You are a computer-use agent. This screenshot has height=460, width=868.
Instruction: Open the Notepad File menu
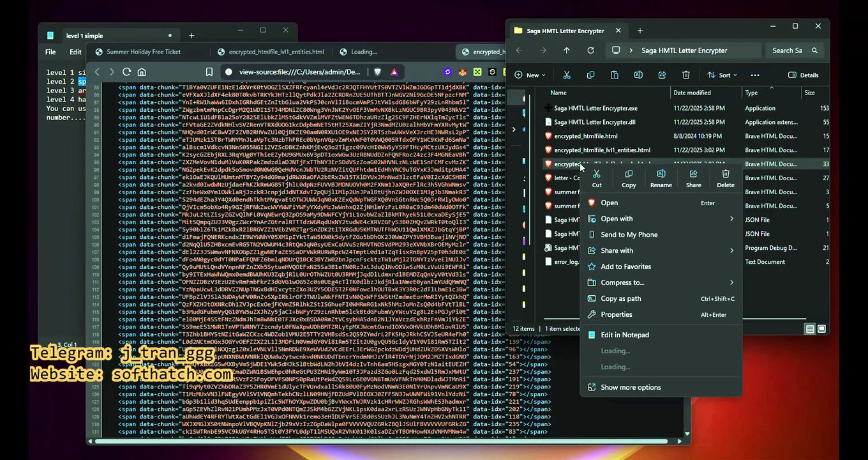(x=50, y=52)
